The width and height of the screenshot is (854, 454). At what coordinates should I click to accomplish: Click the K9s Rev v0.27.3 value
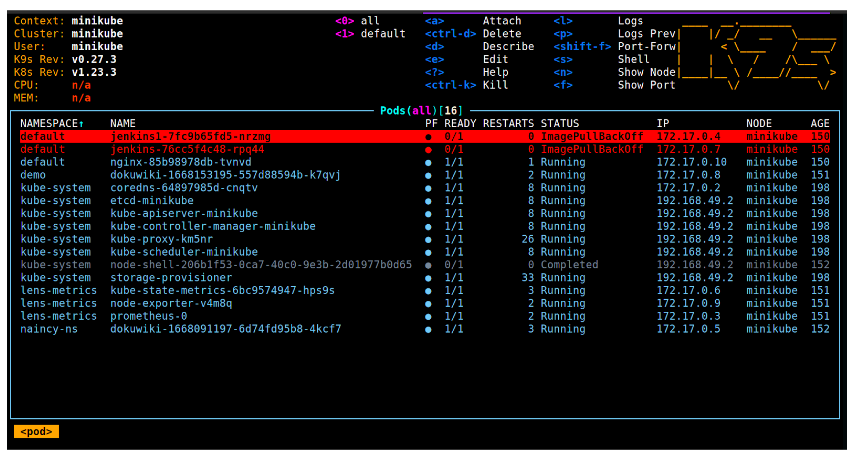click(94, 59)
